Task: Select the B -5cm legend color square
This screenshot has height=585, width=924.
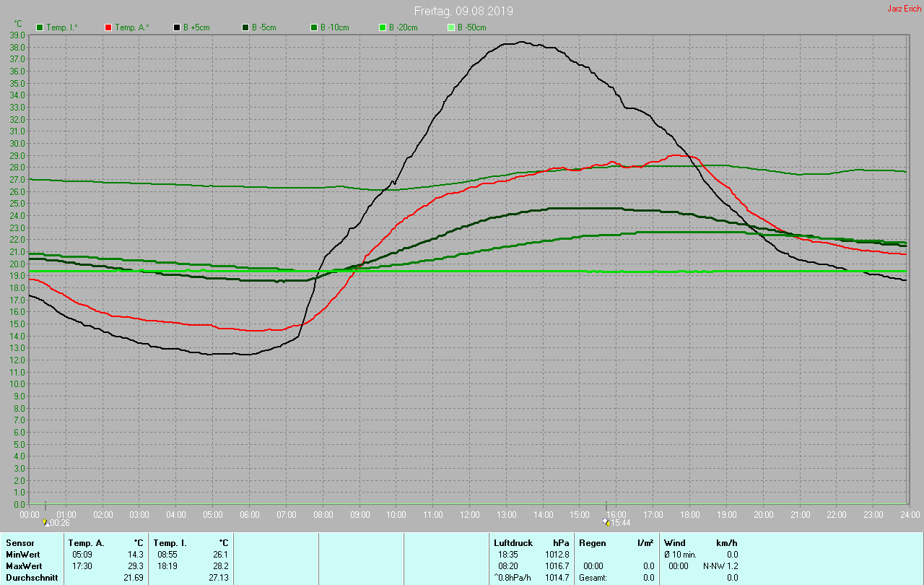Action: tap(245, 27)
